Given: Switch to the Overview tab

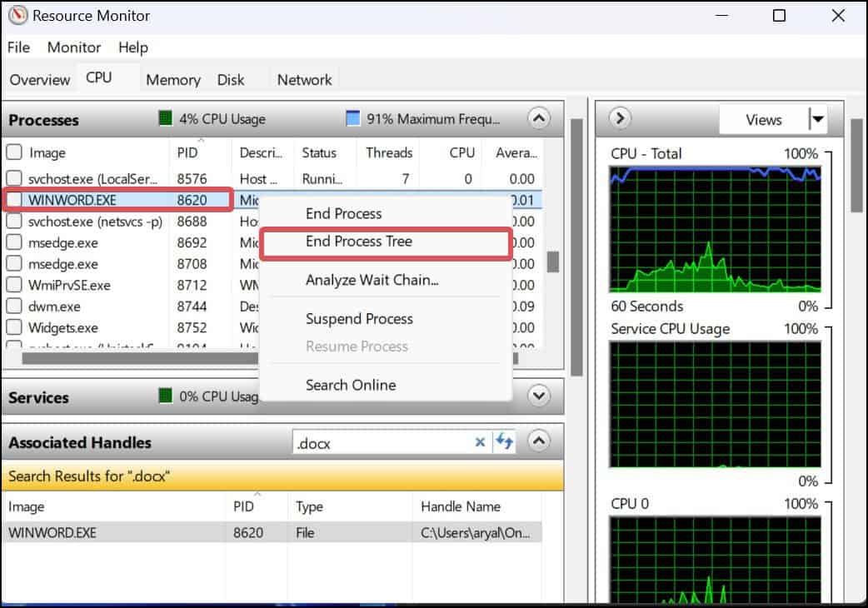Looking at the screenshot, I should coord(40,80).
